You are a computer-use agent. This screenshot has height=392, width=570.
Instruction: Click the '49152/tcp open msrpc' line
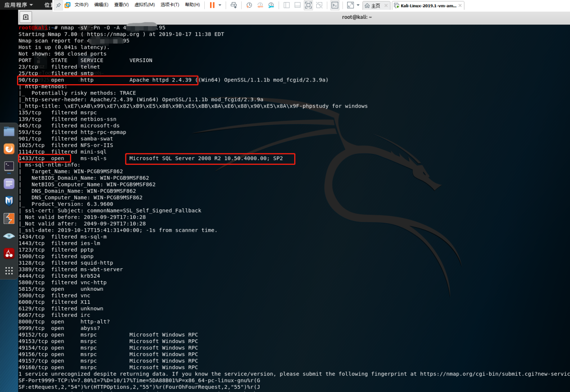coord(108,335)
